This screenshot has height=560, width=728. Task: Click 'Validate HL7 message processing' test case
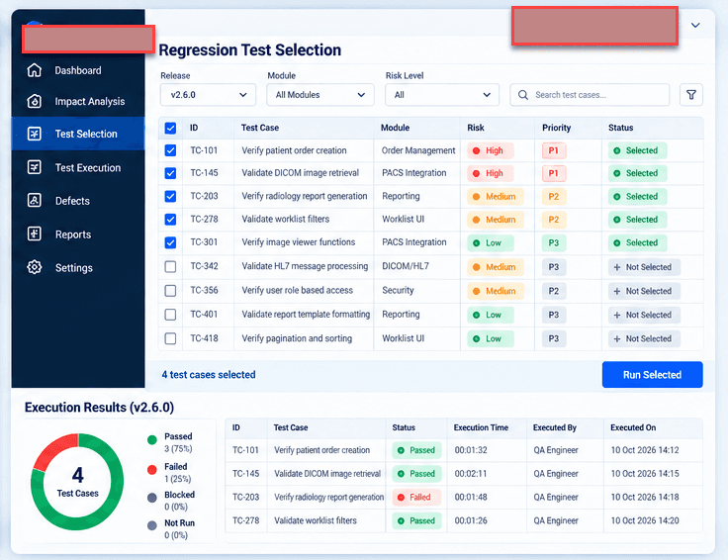point(305,266)
